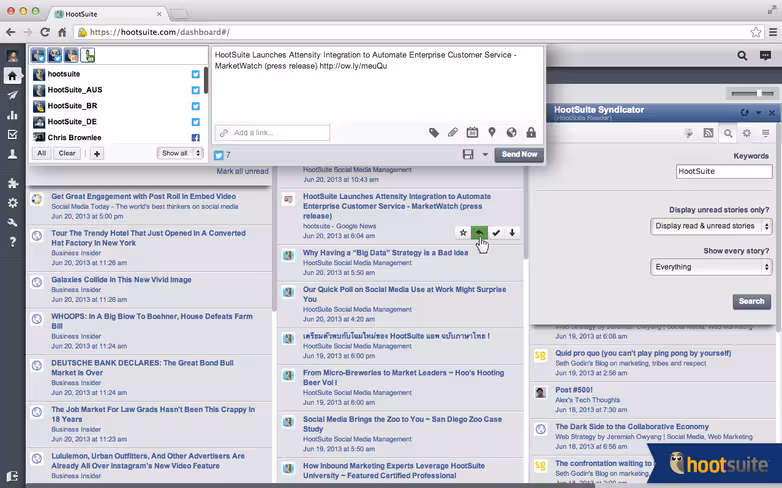The image size is (782, 488).
Task: Open the Syndicator search tab icon
Action: coord(728,133)
